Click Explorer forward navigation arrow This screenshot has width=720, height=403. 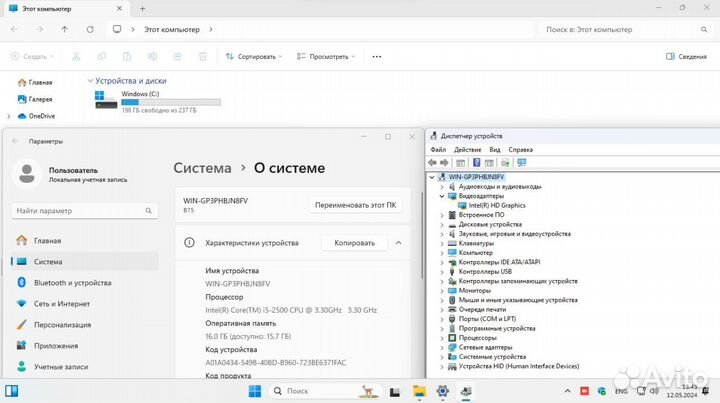click(39, 29)
